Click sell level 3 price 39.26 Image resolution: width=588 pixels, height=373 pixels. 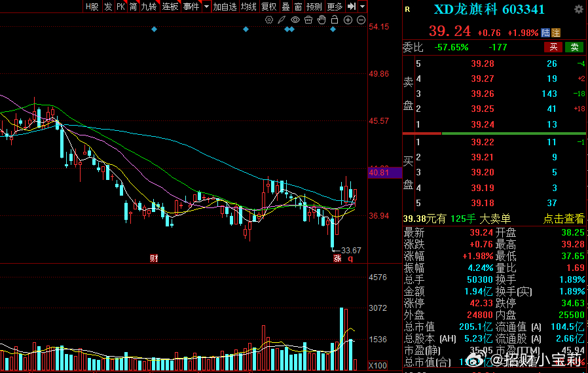pyautogui.click(x=483, y=94)
